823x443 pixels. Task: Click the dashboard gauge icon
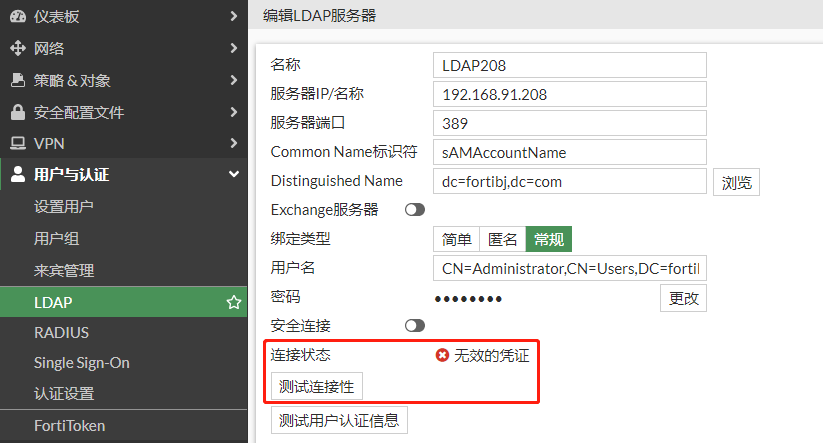coord(18,16)
